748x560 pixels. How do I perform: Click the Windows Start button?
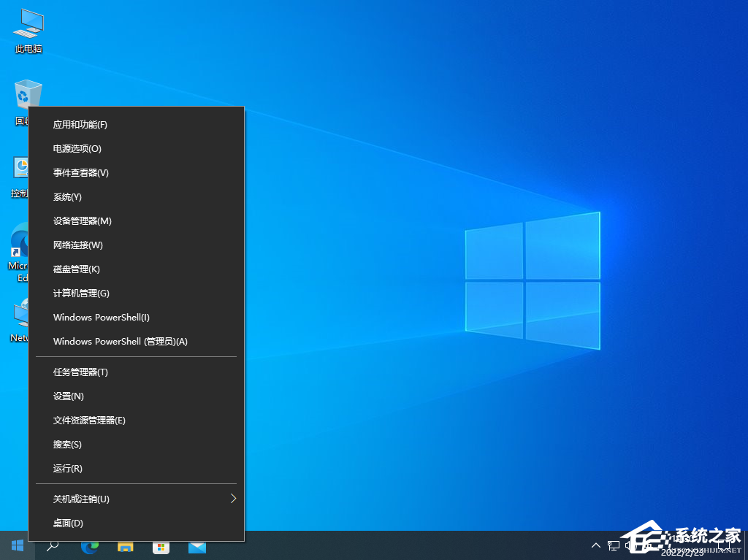[16, 545]
